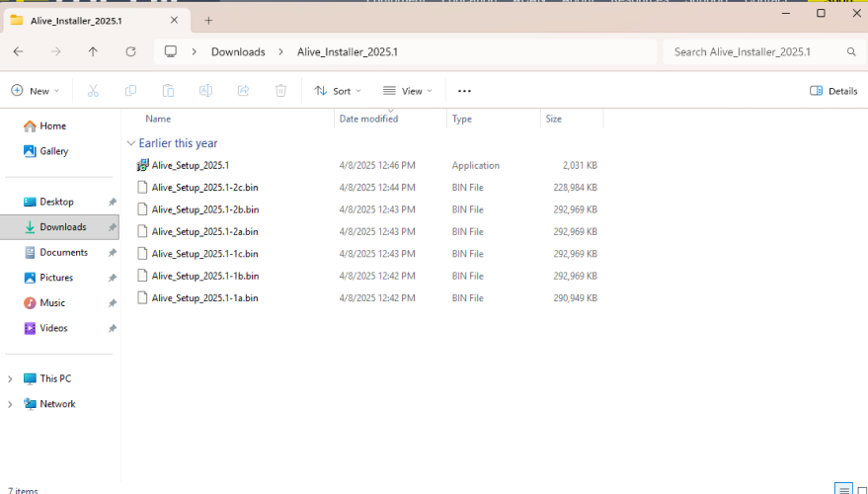This screenshot has height=494, width=868.
Task: Expand the This PC tree node
Action: tap(11, 378)
